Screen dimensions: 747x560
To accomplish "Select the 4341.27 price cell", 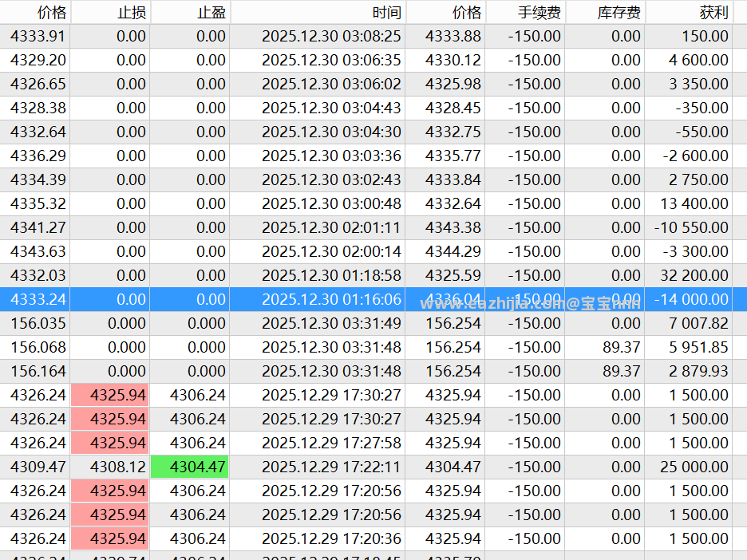I will (x=38, y=227).
